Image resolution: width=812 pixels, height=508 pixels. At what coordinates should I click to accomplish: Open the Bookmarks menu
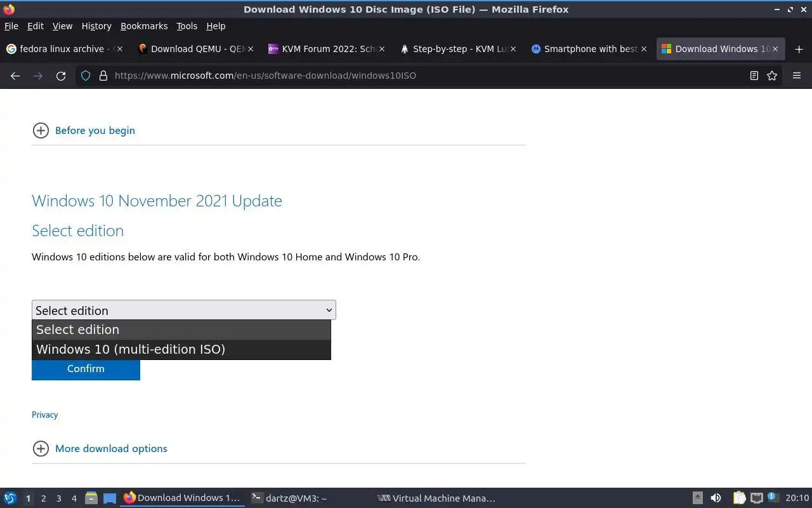click(x=144, y=26)
